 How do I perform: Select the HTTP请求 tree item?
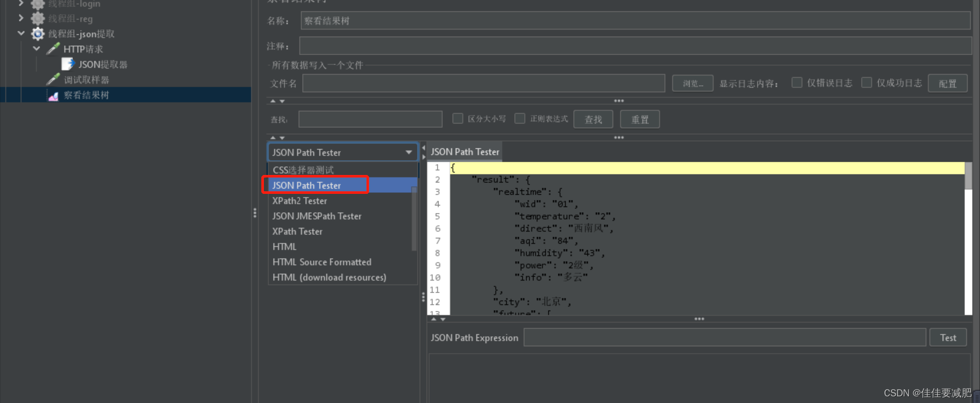[x=83, y=49]
